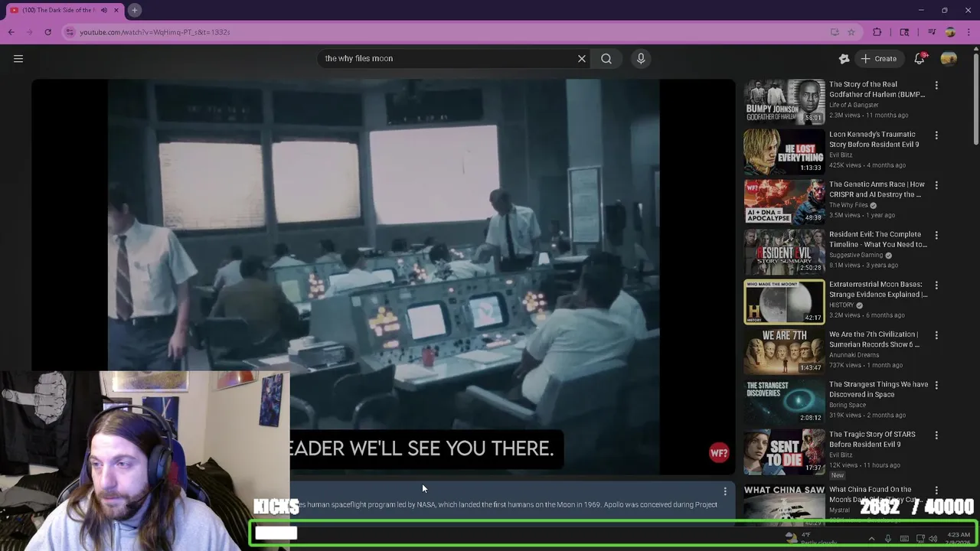Open a new browser tab

pyautogui.click(x=134, y=10)
